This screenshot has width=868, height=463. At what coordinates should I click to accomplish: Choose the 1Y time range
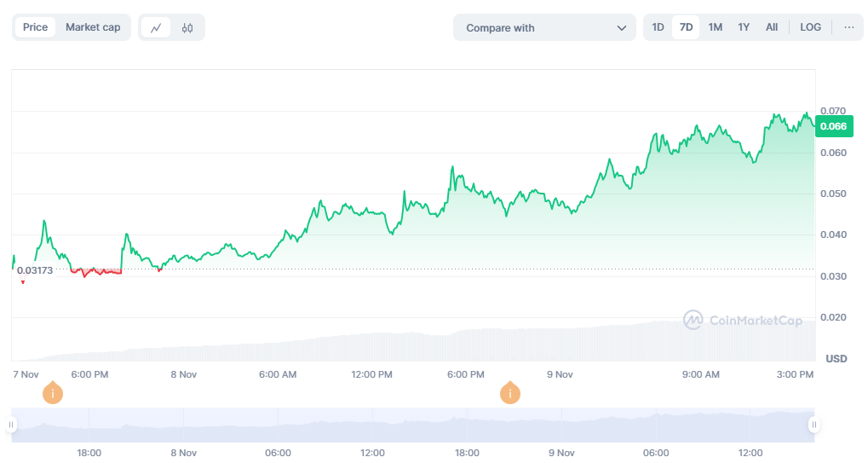point(744,27)
